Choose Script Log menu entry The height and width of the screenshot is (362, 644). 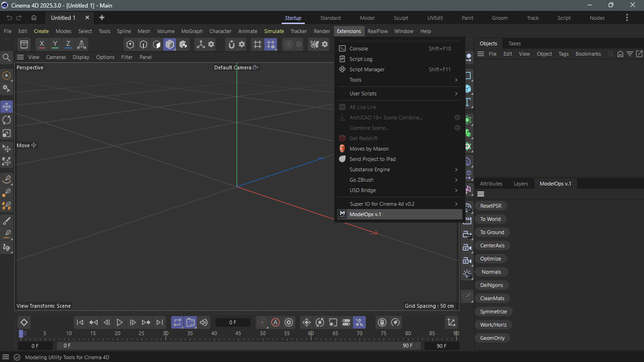tap(400, 59)
